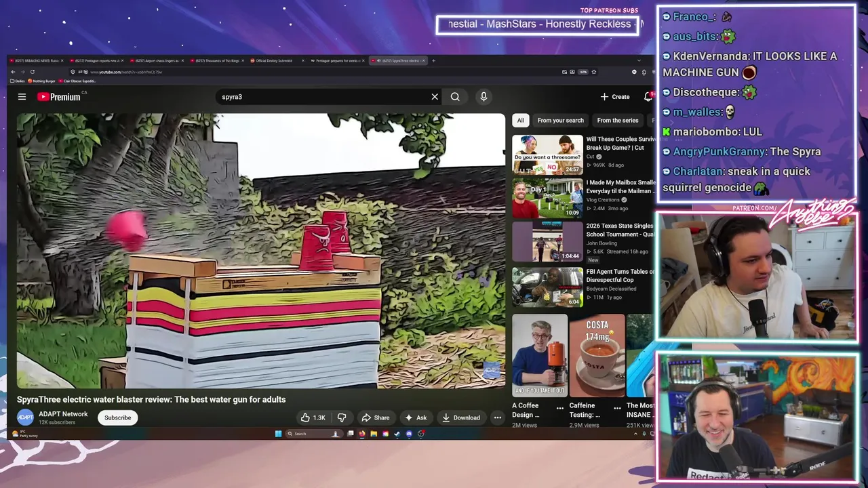This screenshot has width=868, height=488.
Task: Open Steam from the taskbar
Action: click(x=397, y=434)
